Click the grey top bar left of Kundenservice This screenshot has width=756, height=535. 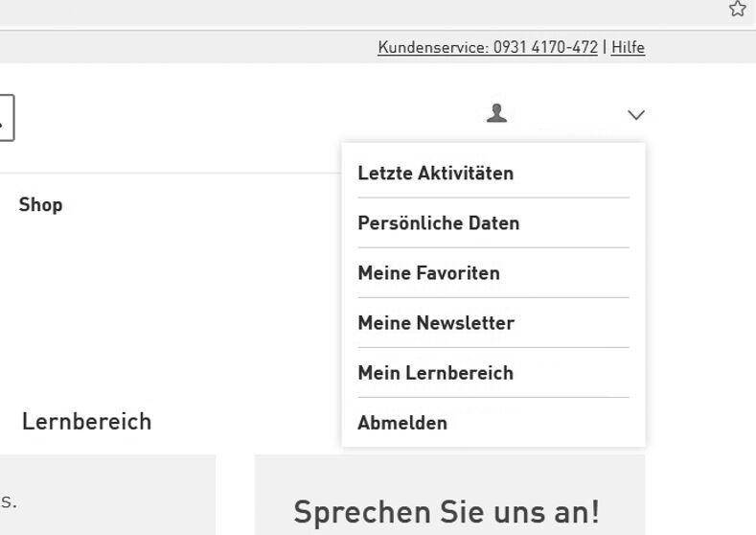[192, 47]
